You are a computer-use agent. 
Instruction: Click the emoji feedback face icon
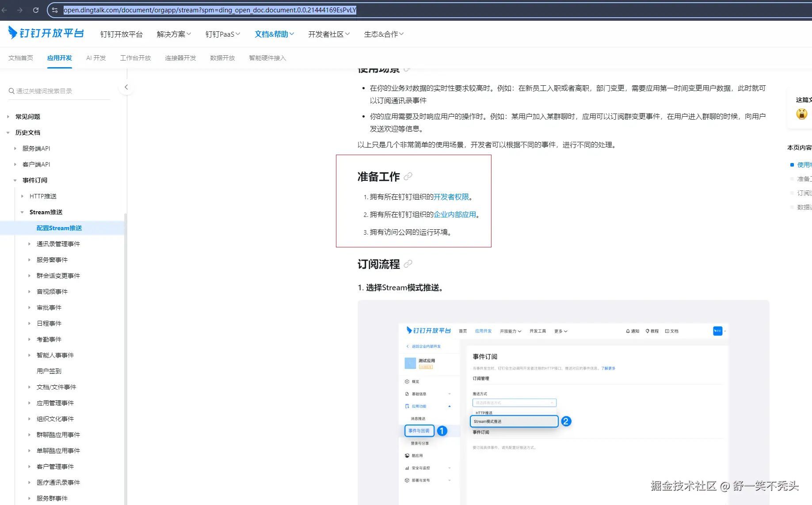(802, 114)
